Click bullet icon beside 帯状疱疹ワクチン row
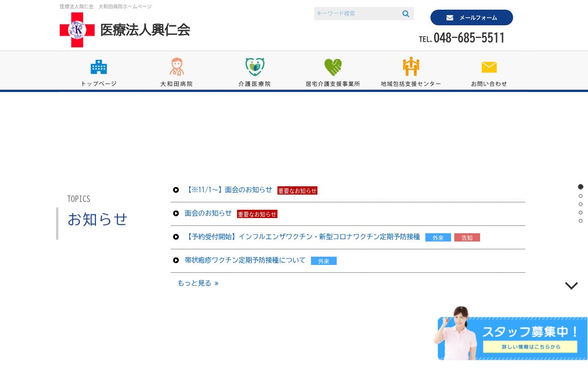 click(176, 260)
